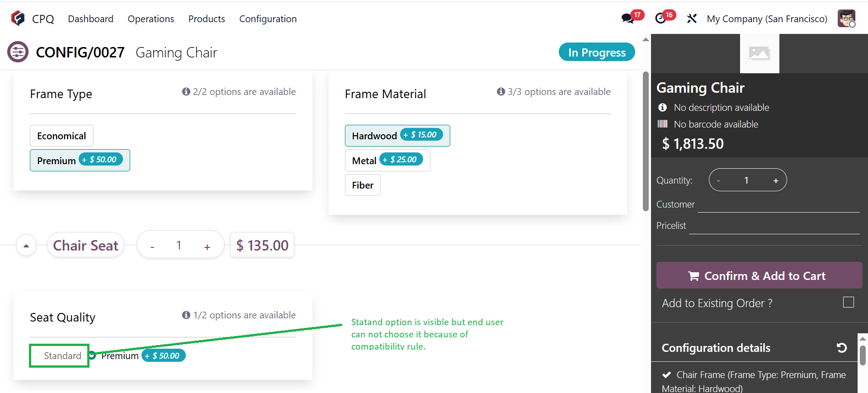Click the CPQ app logo
The height and width of the screenshot is (393, 868).
(18, 19)
